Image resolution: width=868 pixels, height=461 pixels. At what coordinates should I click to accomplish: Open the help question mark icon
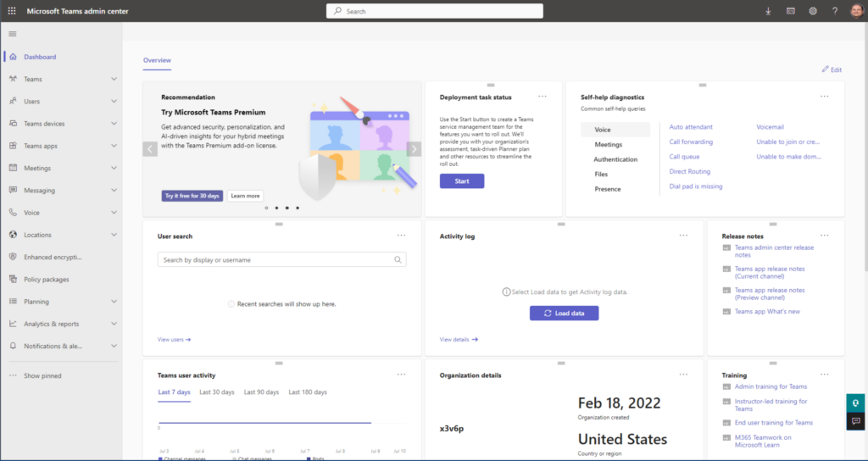coord(835,11)
